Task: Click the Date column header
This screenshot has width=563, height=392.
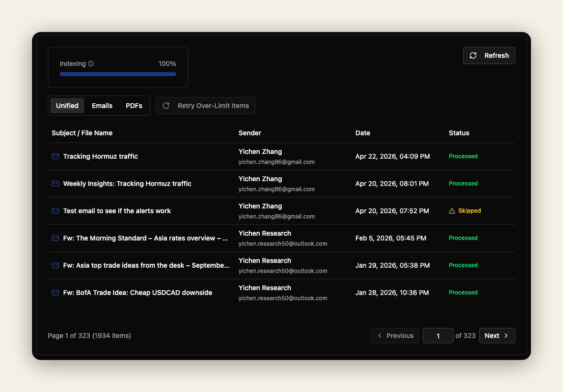Action: click(x=363, y=133)
